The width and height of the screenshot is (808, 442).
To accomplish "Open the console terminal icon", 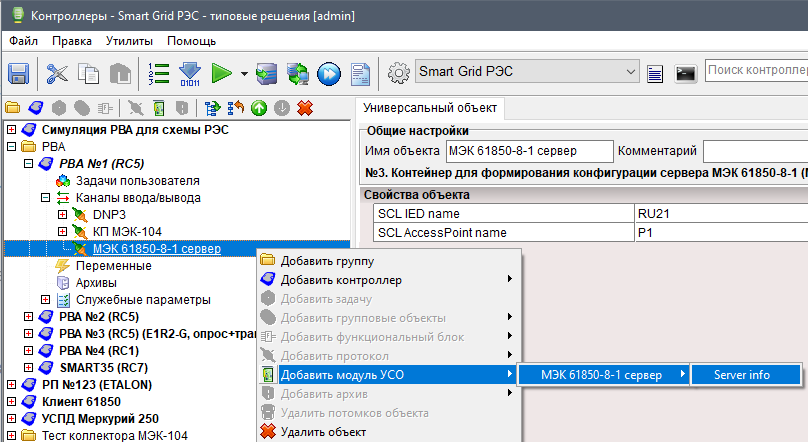I will [x=685, y=73].
